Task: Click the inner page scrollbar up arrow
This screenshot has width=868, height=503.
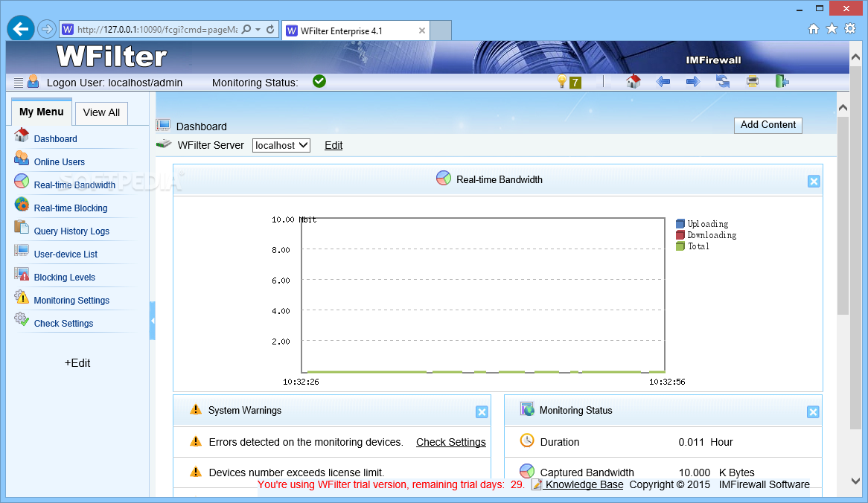Action: [x=843, y=108]
